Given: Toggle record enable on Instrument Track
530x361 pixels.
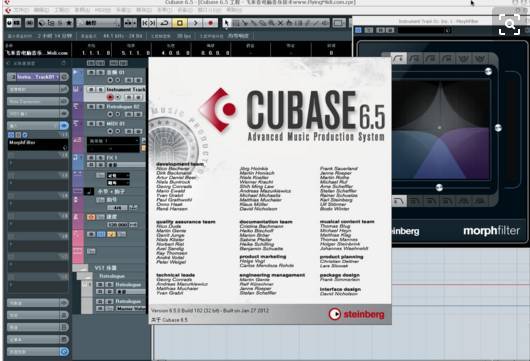Looking at the screenshot, I should (110, 97).
